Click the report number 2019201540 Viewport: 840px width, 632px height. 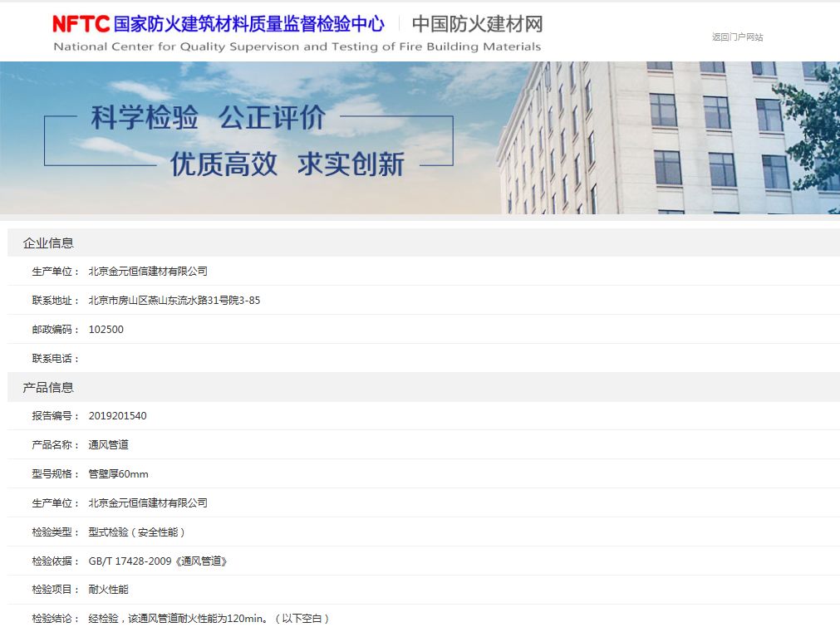[x=118, y=416]
